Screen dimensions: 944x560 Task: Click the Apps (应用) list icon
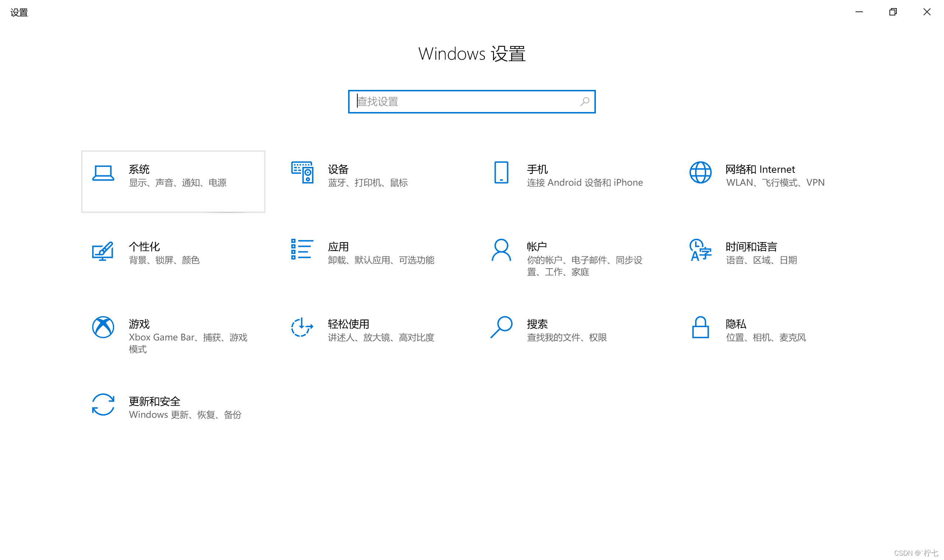point(302,249)
